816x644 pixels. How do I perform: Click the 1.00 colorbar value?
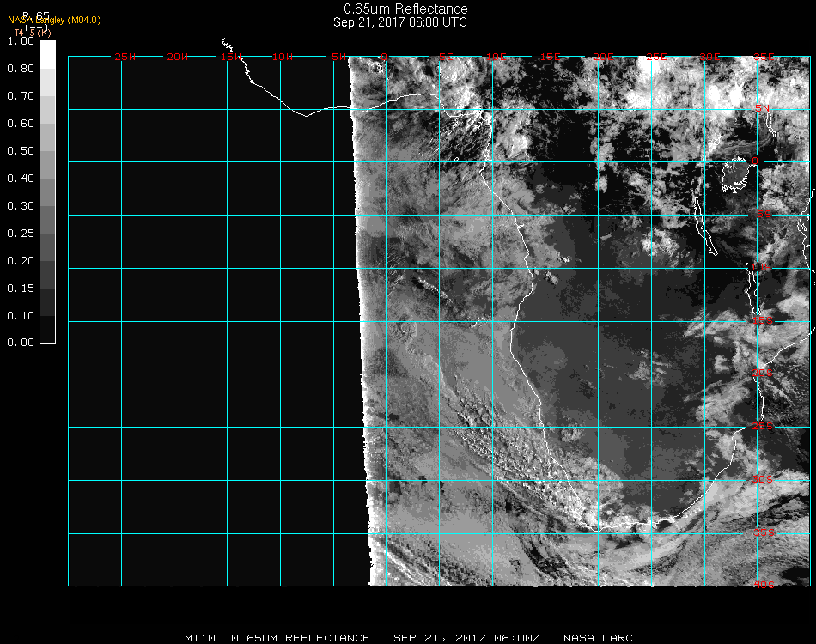(21, 41)
